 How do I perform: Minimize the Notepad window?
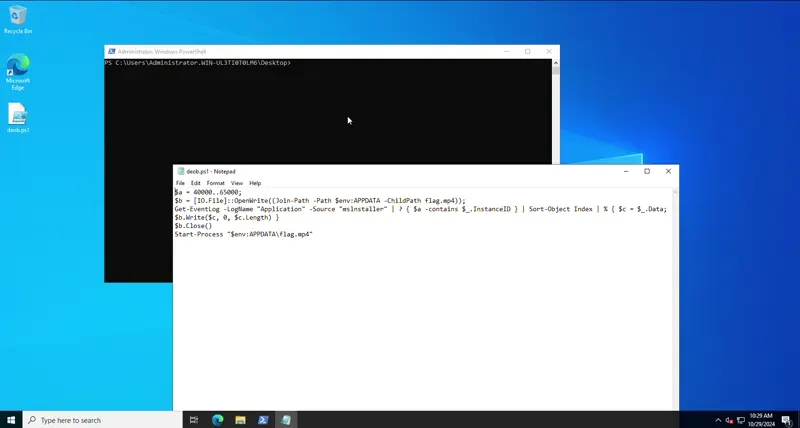(626, 171)
